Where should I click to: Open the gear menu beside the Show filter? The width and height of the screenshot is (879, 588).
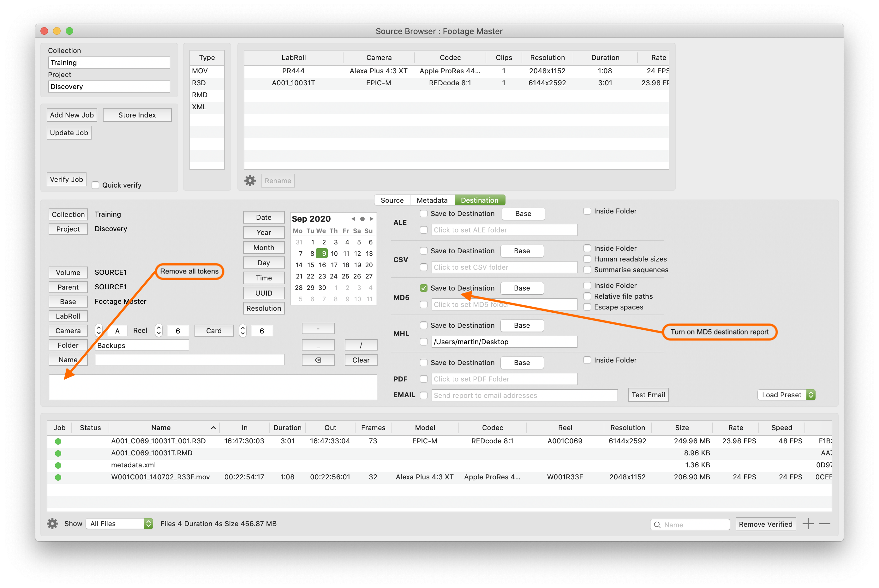(x=52, y=524)
